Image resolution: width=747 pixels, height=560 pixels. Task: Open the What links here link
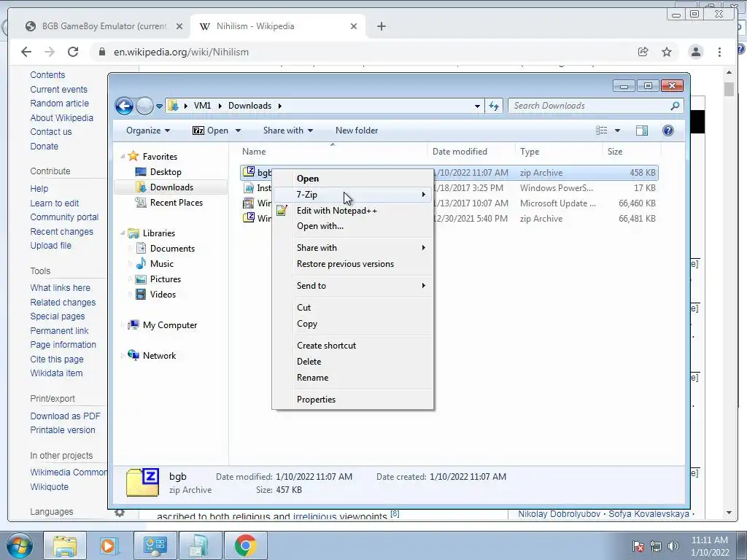coord(60,287)
